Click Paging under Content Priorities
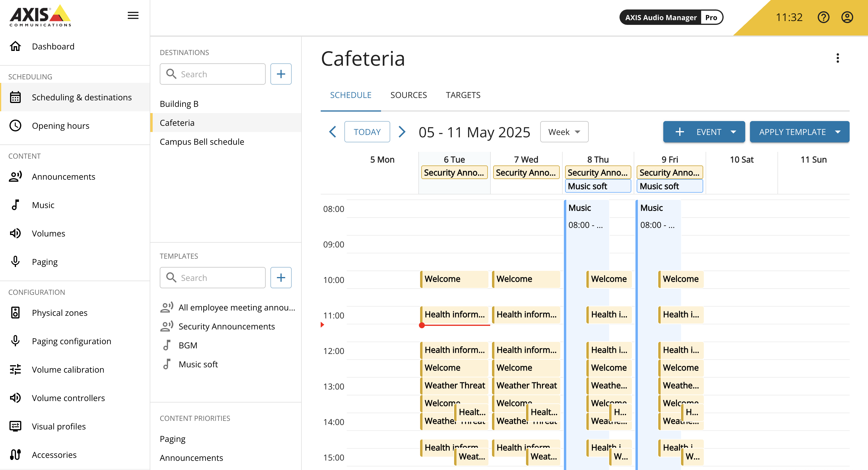This screenshot has height=470, width=868. point(172,439)
